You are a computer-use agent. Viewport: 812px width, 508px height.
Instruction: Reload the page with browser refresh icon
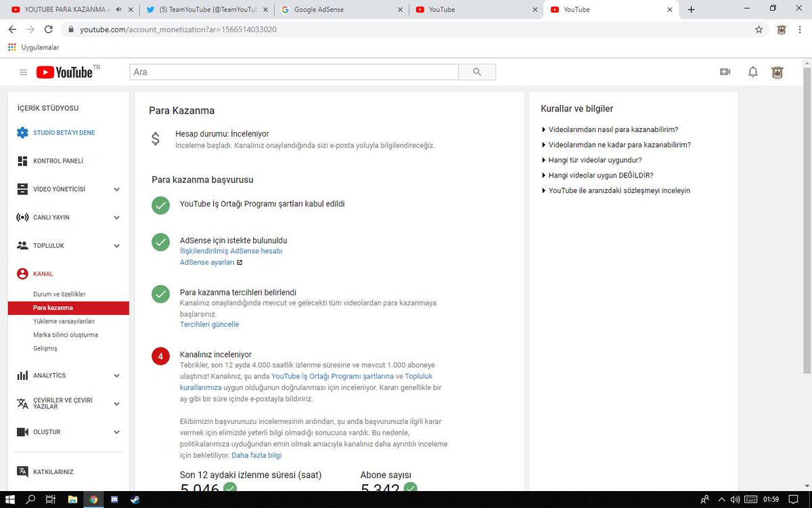pyautogui.click(x=48, y=29)
